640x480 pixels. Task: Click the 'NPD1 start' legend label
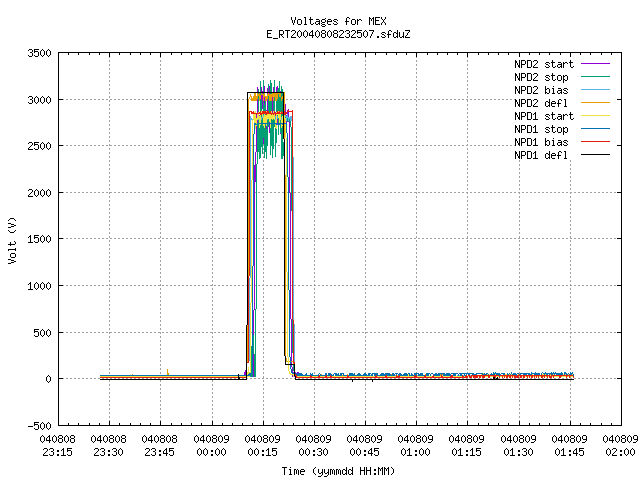tap(544, 116)
